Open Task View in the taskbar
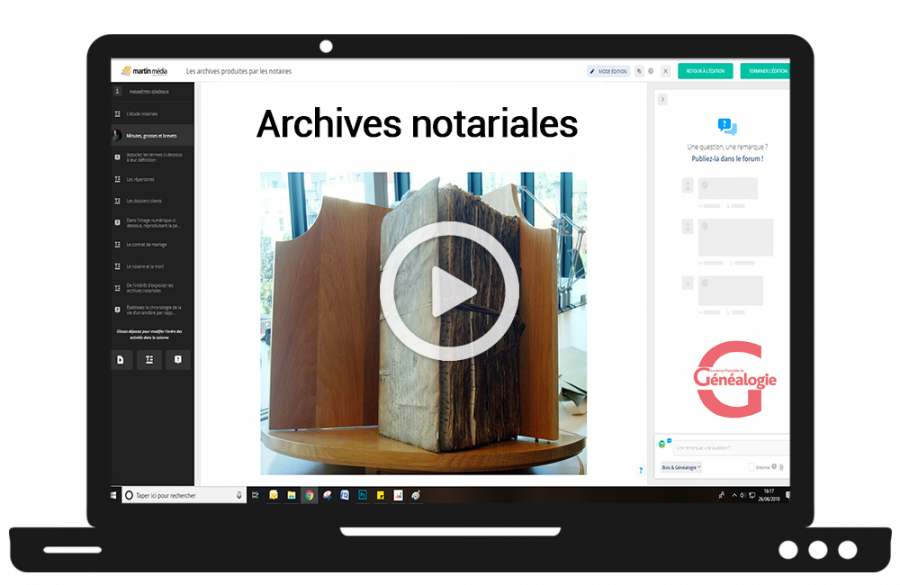Screen dimensions: 900x585 coord(255,495)
